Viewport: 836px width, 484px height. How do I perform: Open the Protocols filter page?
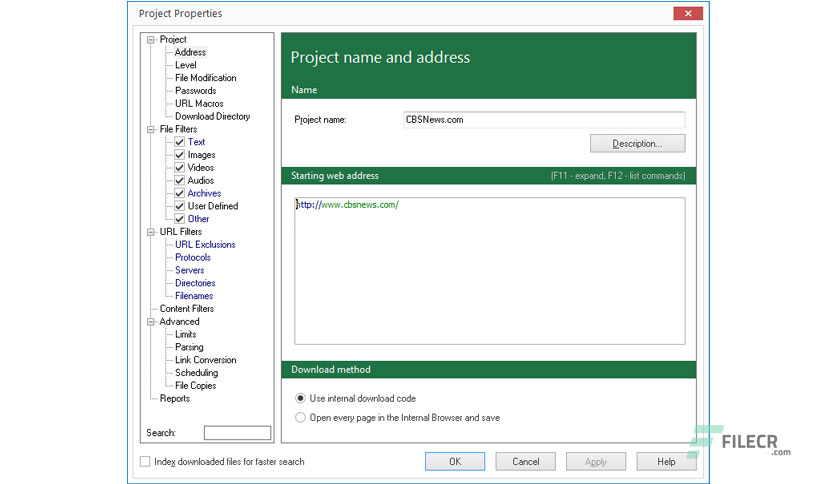tap(193, 257)
